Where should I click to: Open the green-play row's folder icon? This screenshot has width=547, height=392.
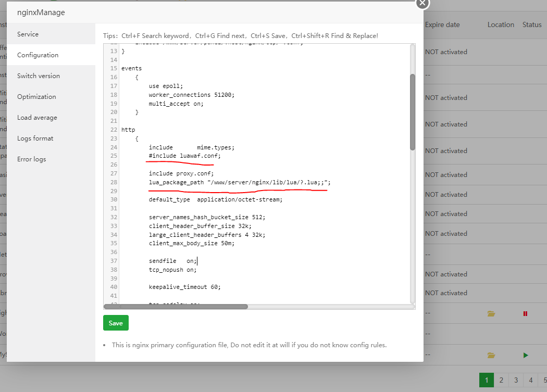pos(491,356)
